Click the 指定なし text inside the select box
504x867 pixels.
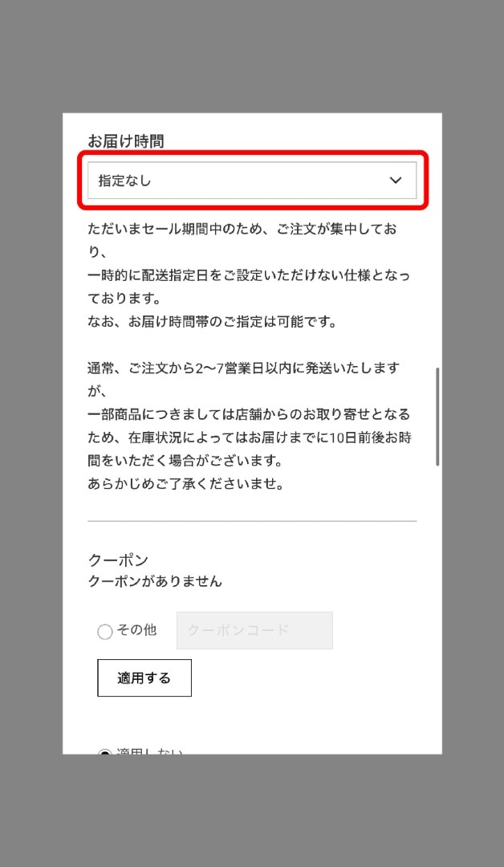125,181
